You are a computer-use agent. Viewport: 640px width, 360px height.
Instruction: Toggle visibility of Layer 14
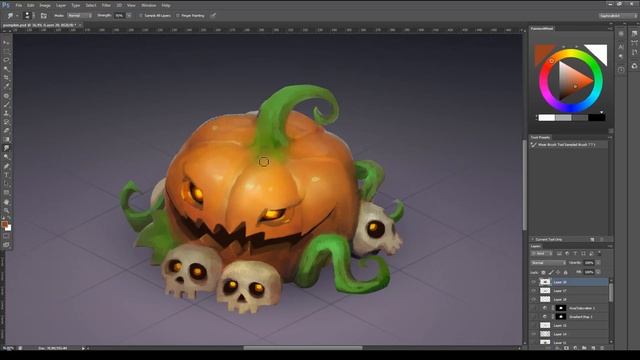(x=533, y=334)
